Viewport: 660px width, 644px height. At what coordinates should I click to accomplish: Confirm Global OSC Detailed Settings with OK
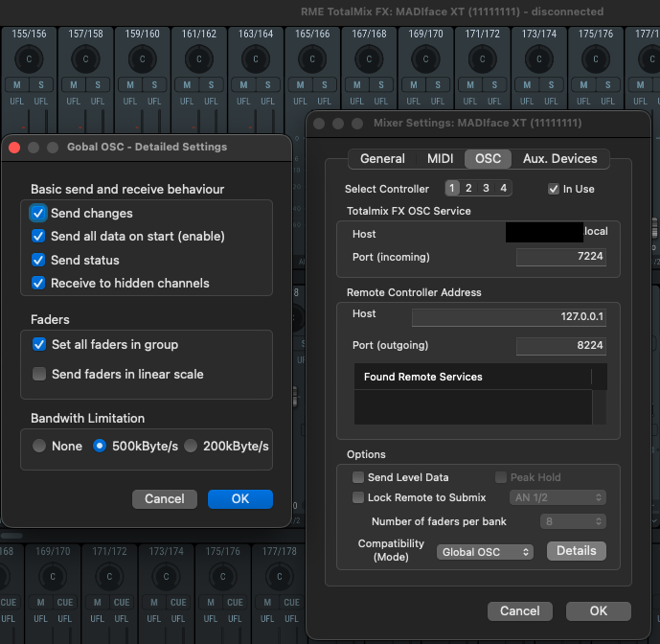240,498
